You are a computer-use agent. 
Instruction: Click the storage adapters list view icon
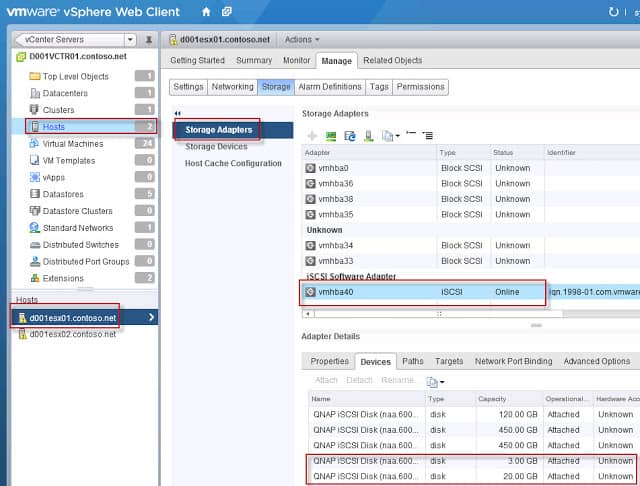point(428,135)
